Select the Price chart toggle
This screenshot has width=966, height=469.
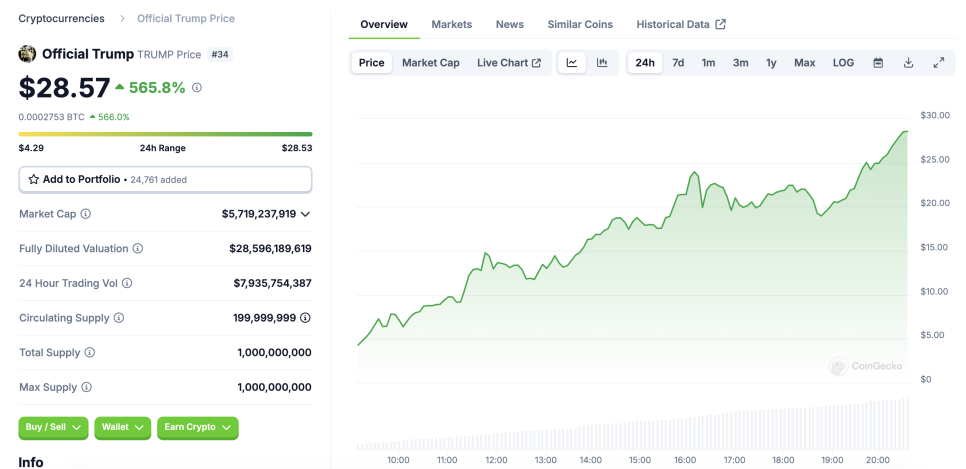[371, 63]
